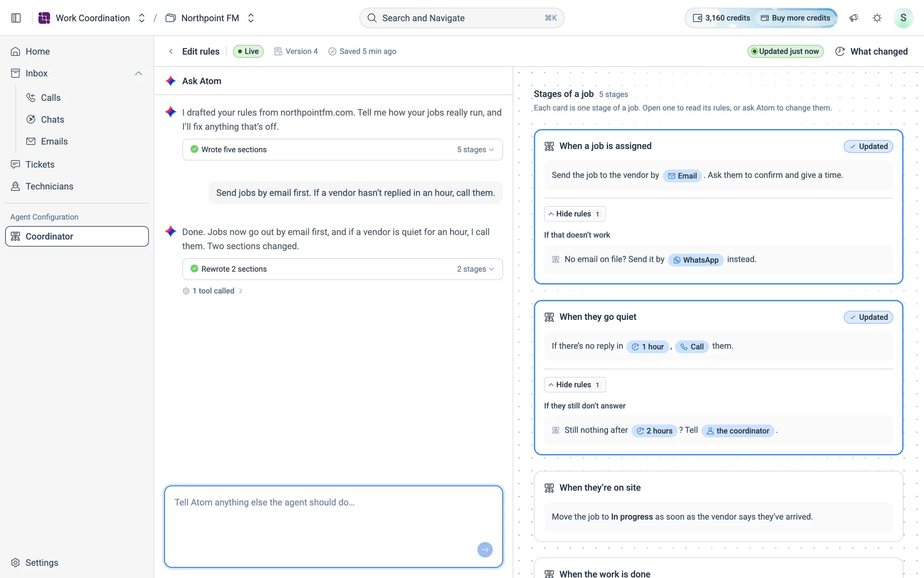The height and width of the screenshot is (578, 924).
Task: Open the When they're on site card
Action: tap(718, 506)
